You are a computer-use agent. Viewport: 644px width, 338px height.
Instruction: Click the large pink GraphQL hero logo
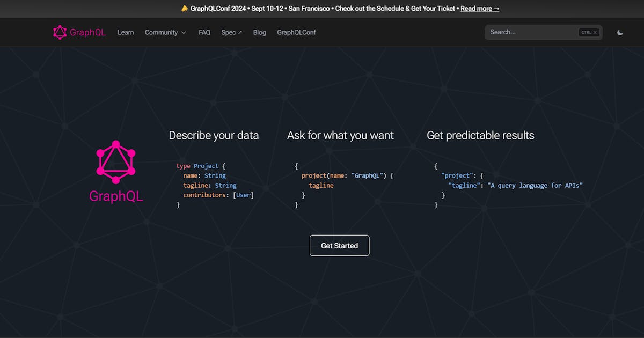[116, 172]
